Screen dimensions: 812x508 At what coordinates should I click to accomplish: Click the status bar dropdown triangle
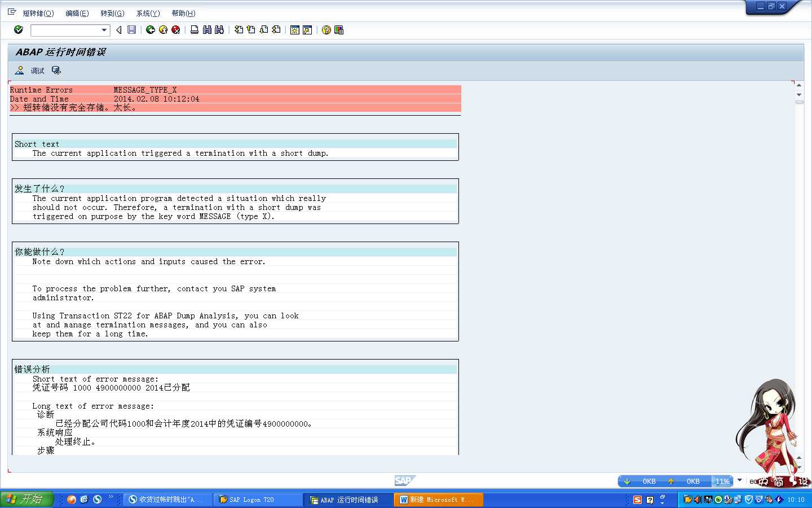click(x=740, y=480)
